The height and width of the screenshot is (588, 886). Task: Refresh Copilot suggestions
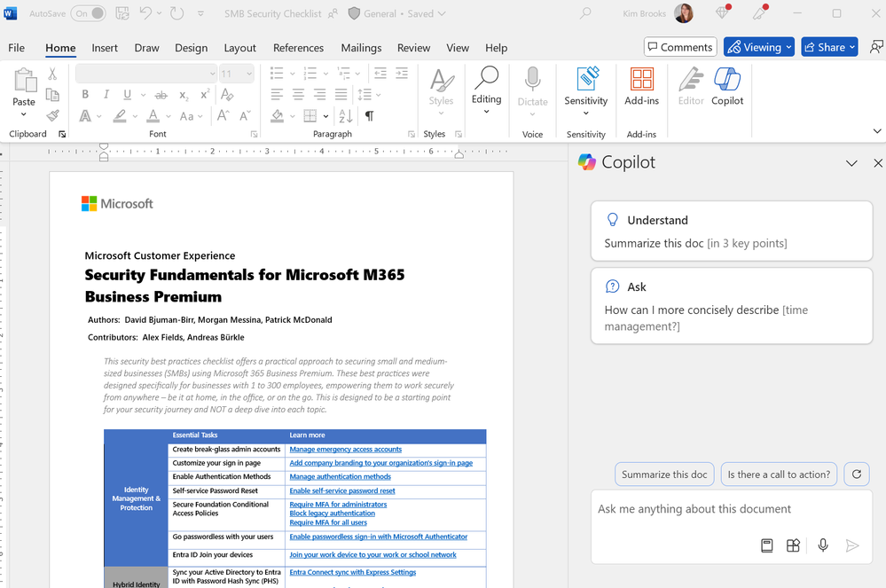(x=857, y=474)
